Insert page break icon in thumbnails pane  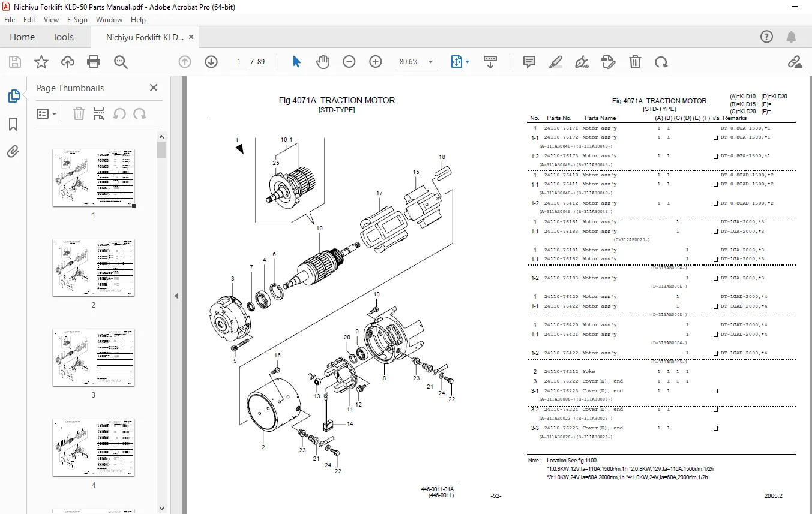99,113
